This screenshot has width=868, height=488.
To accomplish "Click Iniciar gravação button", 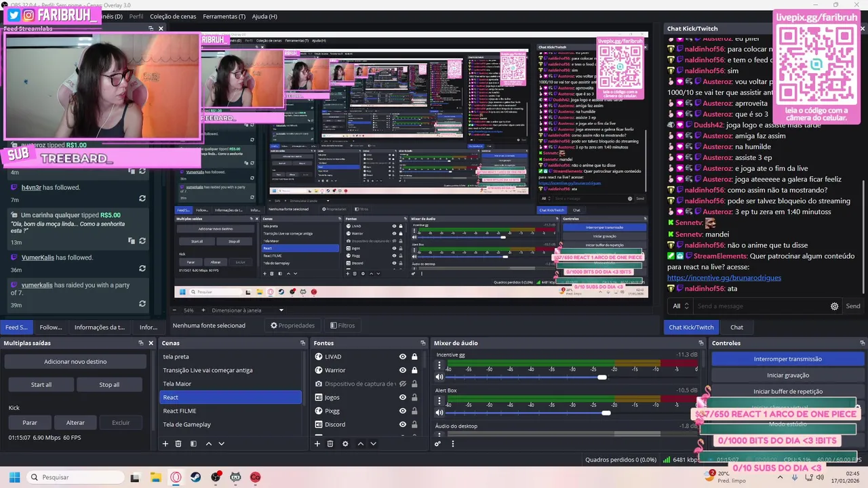I will click(787, 375).
